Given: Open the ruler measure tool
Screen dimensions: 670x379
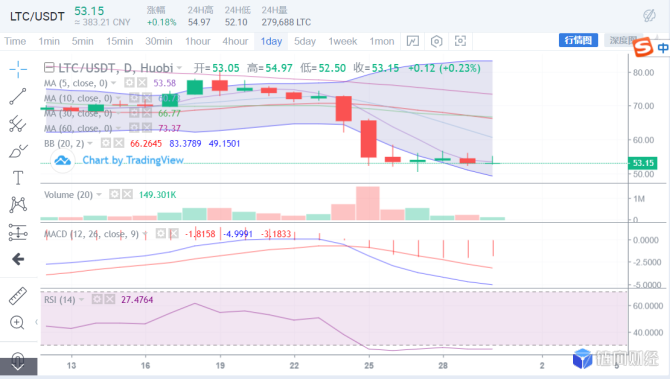Looking at the screenshot, I should point(18,296).
